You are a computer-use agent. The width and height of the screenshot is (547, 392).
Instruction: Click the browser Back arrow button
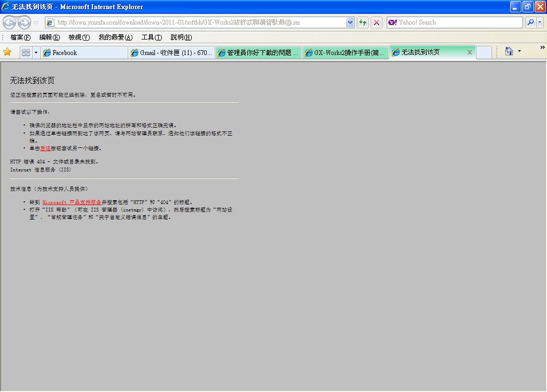click(x=10, y=22)
